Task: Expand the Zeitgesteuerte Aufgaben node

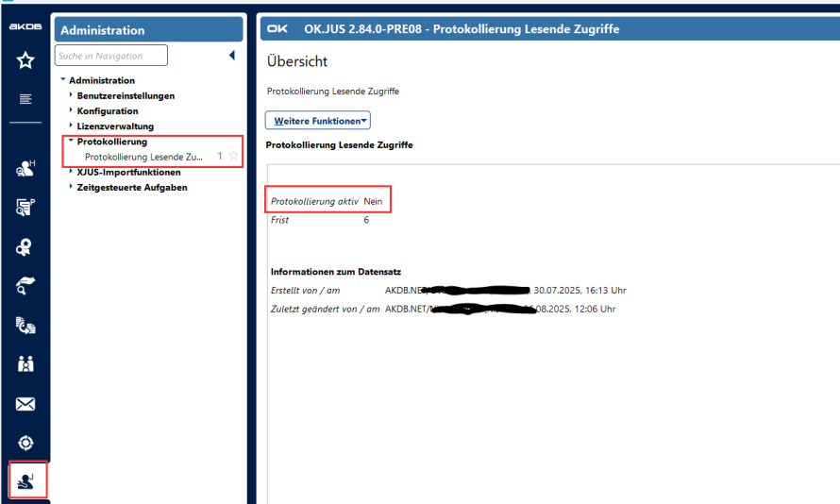Action: pos(71,186)
